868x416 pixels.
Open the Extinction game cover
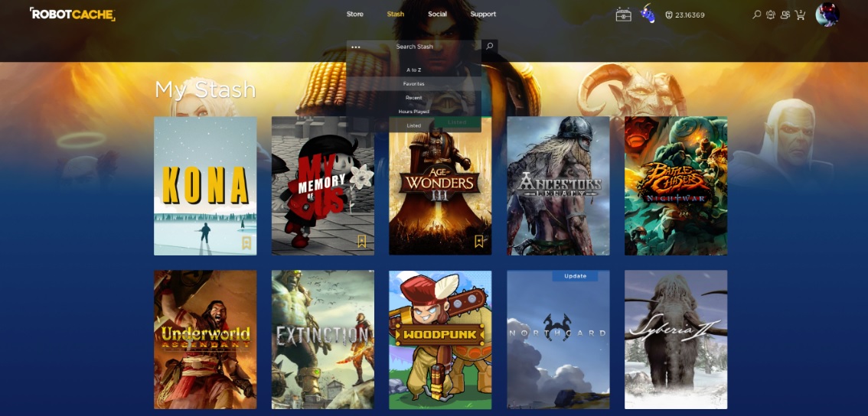323,340
